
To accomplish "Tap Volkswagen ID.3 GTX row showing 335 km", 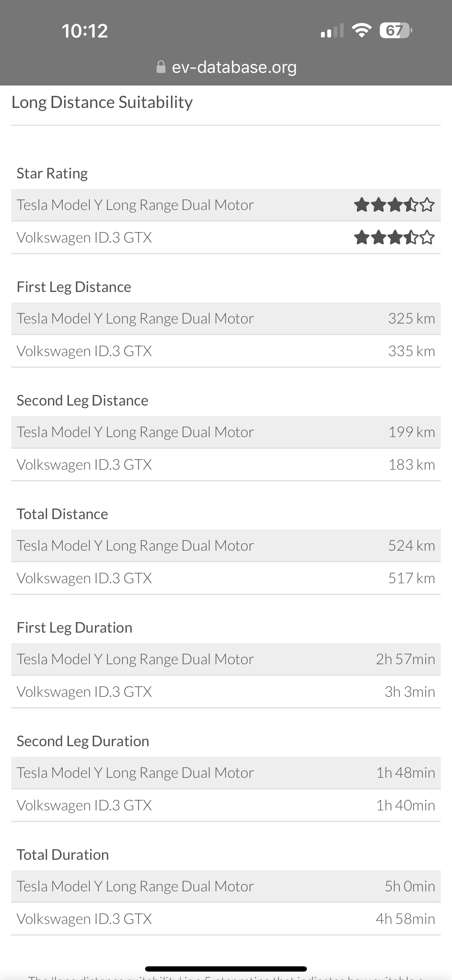I will click(x=226, y=351).
